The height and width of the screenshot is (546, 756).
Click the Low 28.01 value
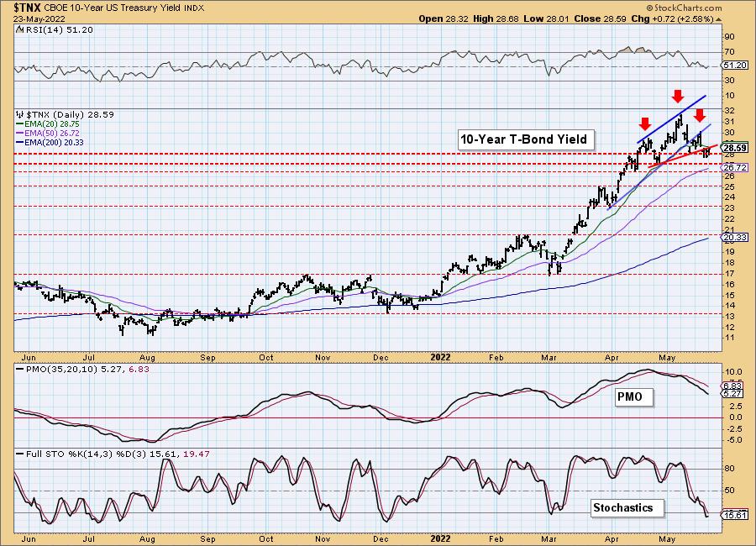point(546,18)
